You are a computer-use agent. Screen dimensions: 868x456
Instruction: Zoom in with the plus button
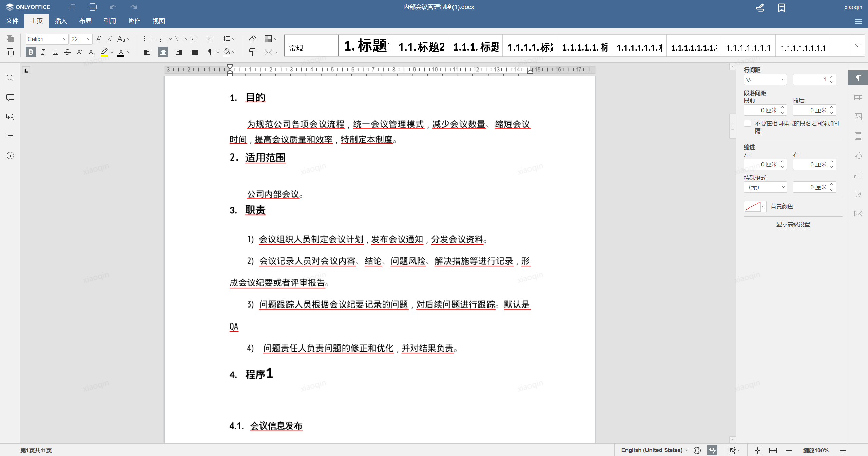[x=843, y=450]
